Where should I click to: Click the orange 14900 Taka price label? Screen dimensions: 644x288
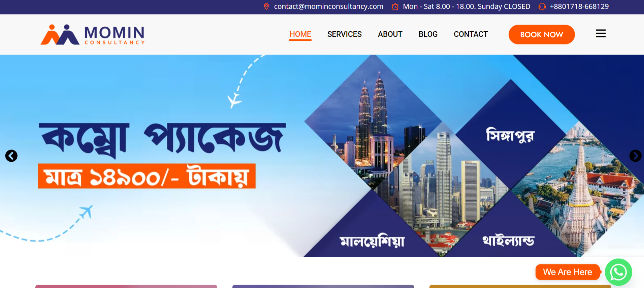click(x=147, y=176)
